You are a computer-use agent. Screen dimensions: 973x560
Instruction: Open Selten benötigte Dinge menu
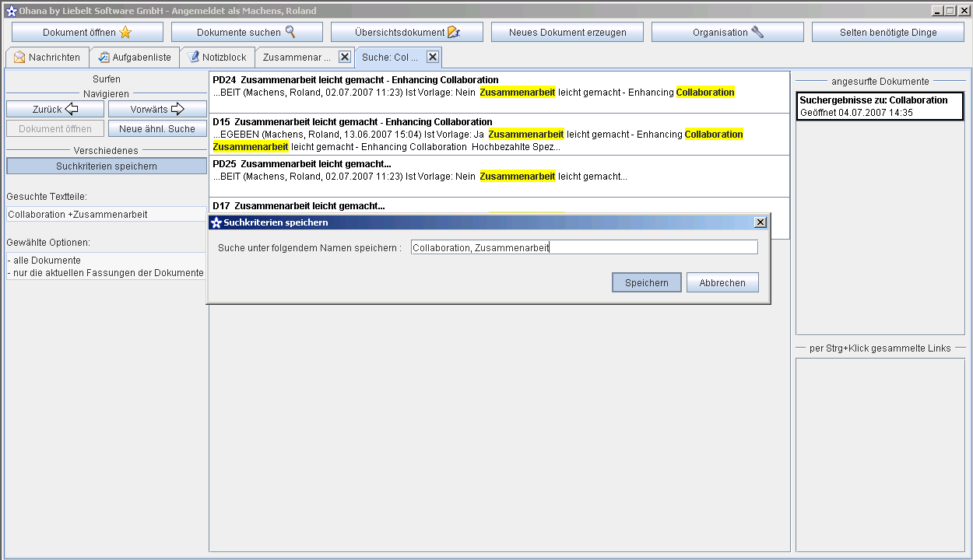[x=888, y=32]
